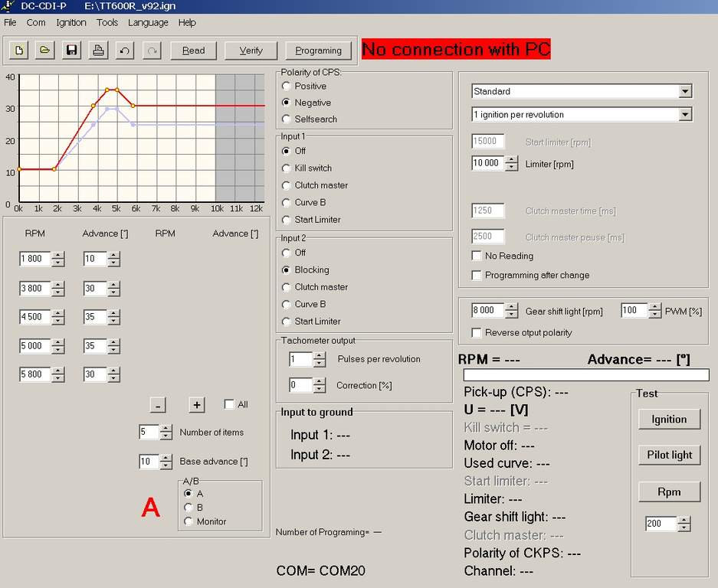Click the Test rpm 200 stepper

click(x=684, y=524)
